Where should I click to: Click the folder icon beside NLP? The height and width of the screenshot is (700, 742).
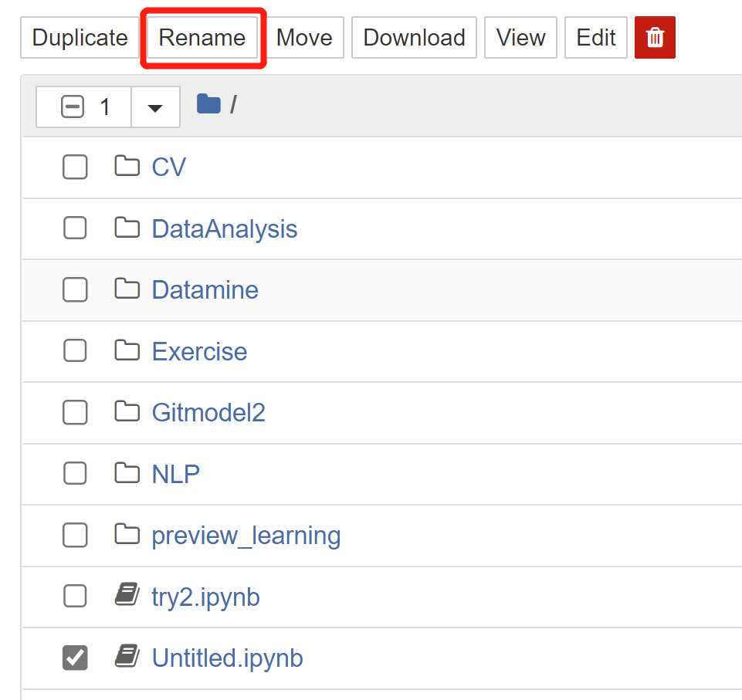[x=127, y=472]
